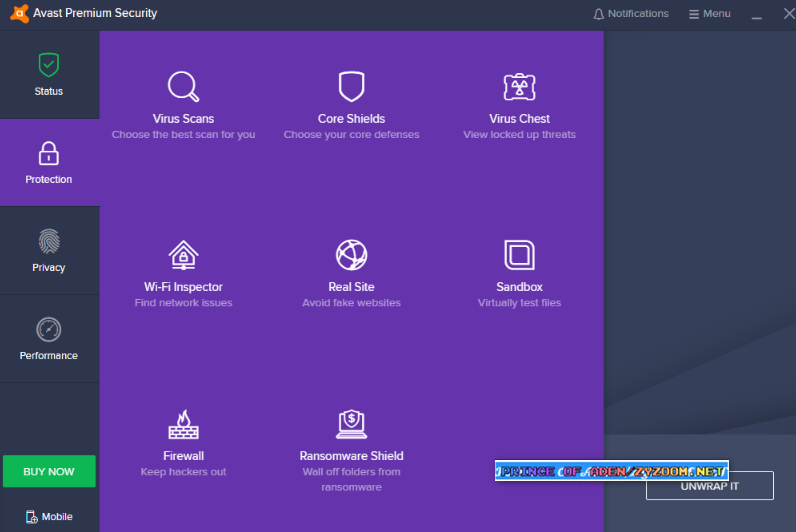The width and height of the screenshot is (796, 532).
Task: Go to the Privacy tab label
Action: click(49, 268)
